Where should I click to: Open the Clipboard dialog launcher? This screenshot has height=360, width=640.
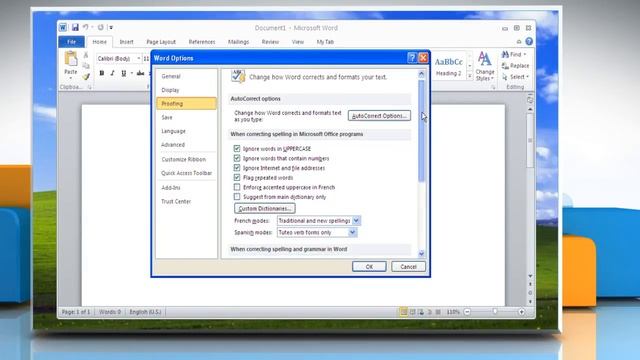[x=89, y=87]
